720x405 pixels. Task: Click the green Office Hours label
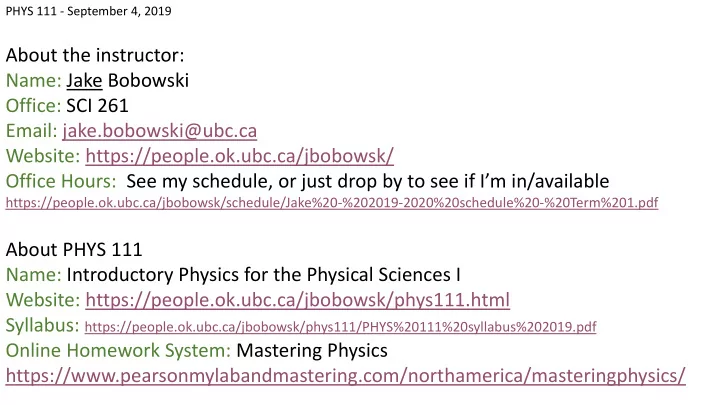61,181
